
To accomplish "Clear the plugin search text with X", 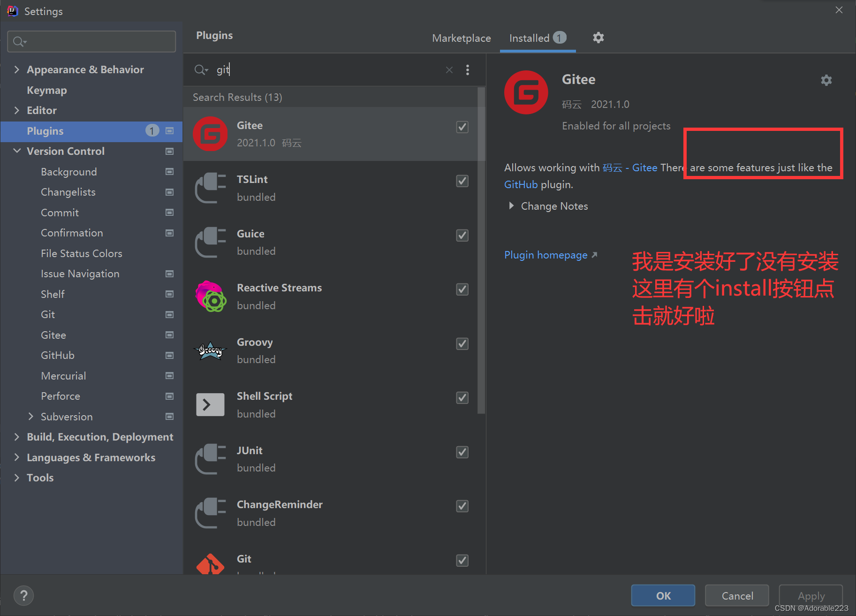I will [449, 70].
